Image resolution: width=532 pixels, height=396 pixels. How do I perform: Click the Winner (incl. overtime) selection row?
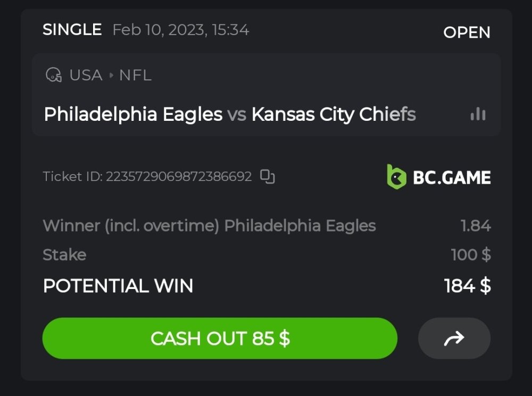210,225
